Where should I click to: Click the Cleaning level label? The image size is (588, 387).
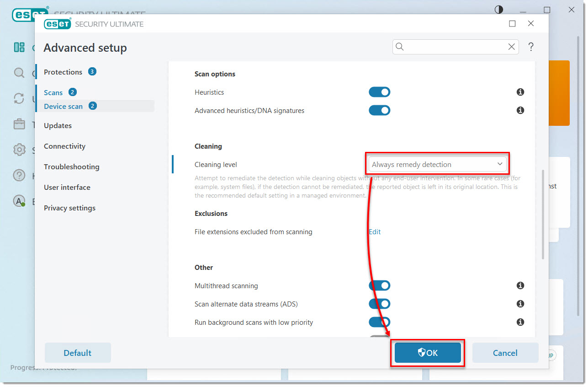(216, 165)
